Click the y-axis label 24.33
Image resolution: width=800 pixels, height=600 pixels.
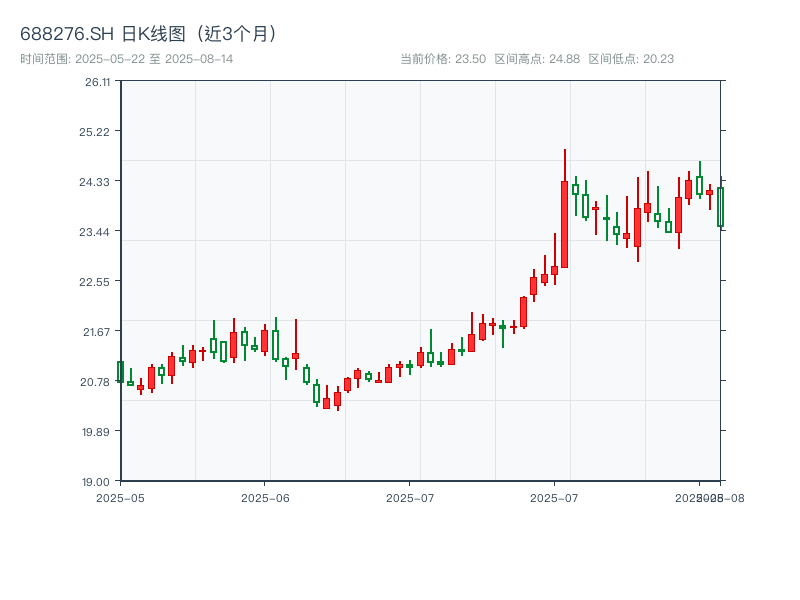tap(94, 182)
